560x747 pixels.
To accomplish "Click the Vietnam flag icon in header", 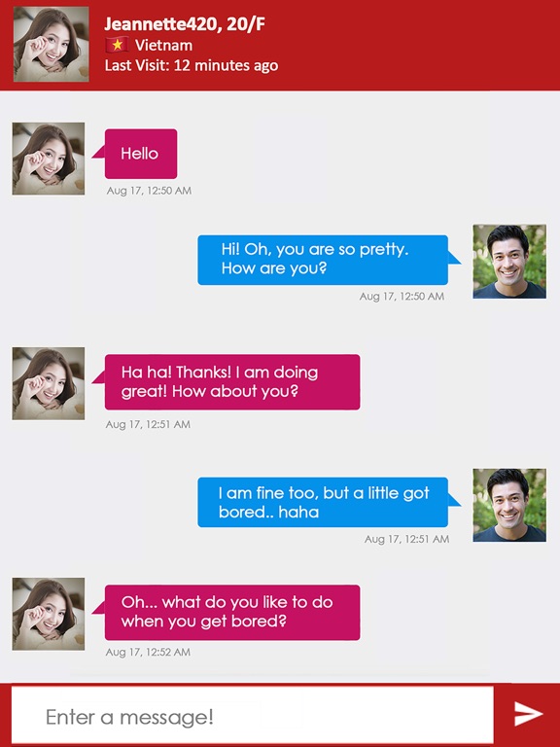I will [117, 45].
